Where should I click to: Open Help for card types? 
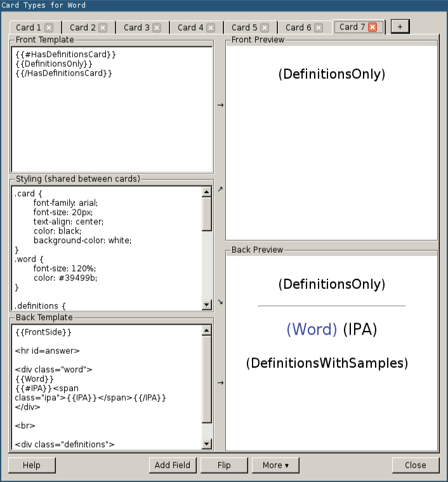[32, 465]
